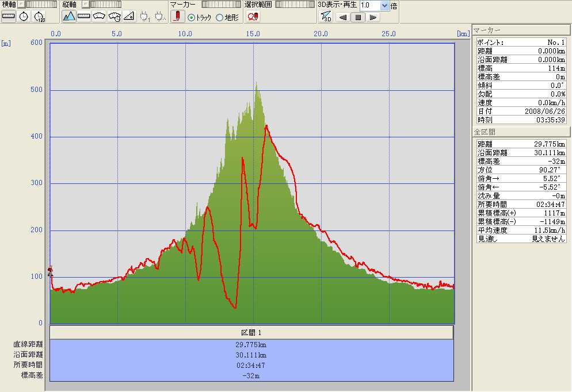Click the 02:34:47 value under 区間 1
This screenshot has height=392, width=572.
251,365
